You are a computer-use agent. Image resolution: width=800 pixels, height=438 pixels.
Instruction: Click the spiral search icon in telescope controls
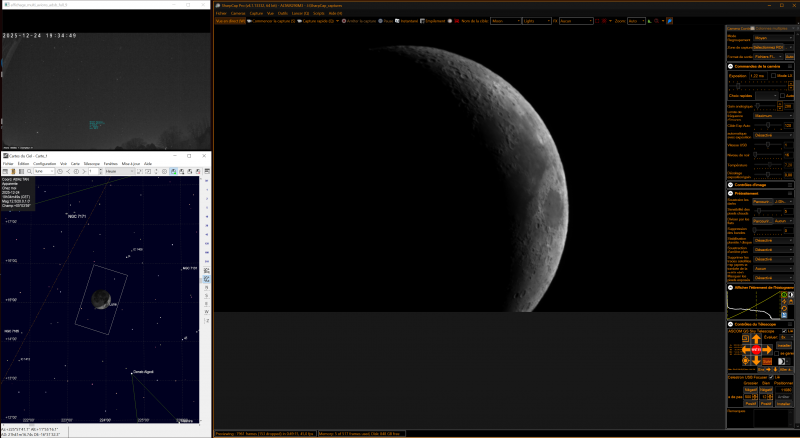coord(746,338)
